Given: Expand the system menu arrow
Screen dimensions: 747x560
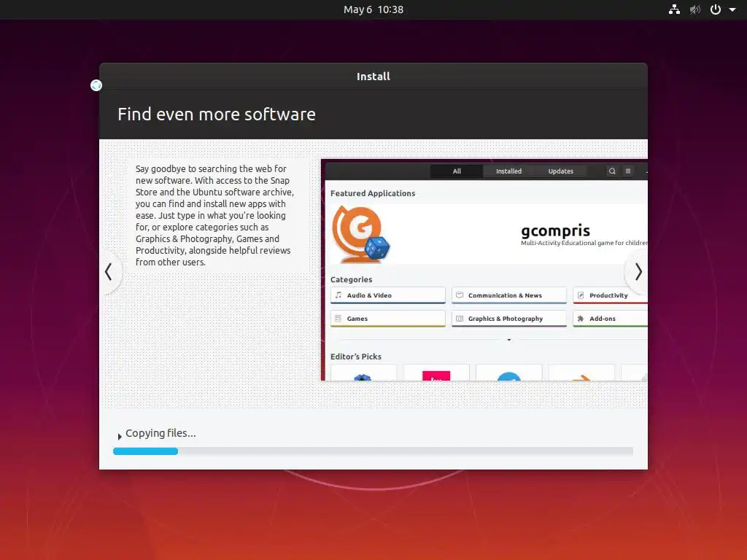Looking at the screenshot, I should 732,9.
